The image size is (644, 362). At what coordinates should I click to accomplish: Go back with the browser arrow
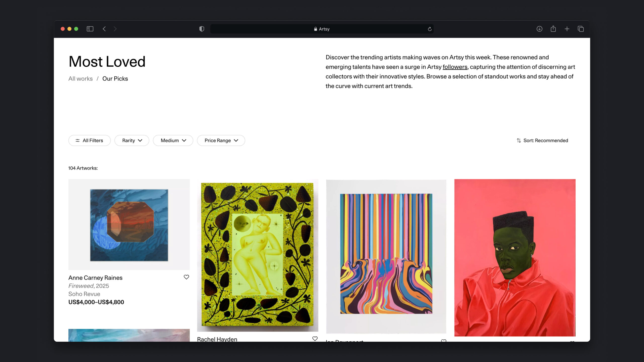pyautogui.click(x=104, y=29)
